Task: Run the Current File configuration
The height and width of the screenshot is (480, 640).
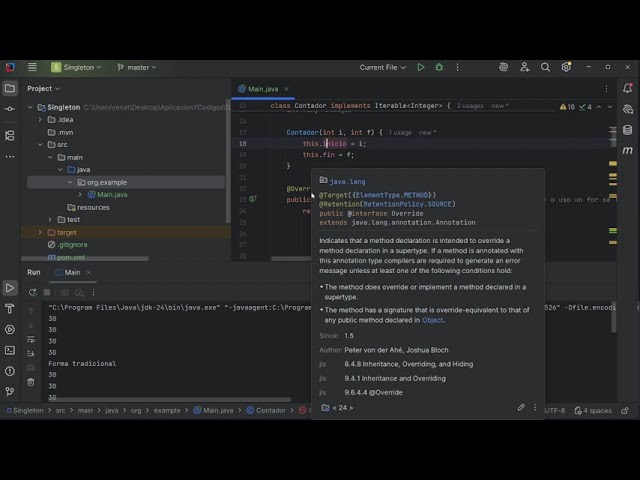Action: tap(420, 67)
